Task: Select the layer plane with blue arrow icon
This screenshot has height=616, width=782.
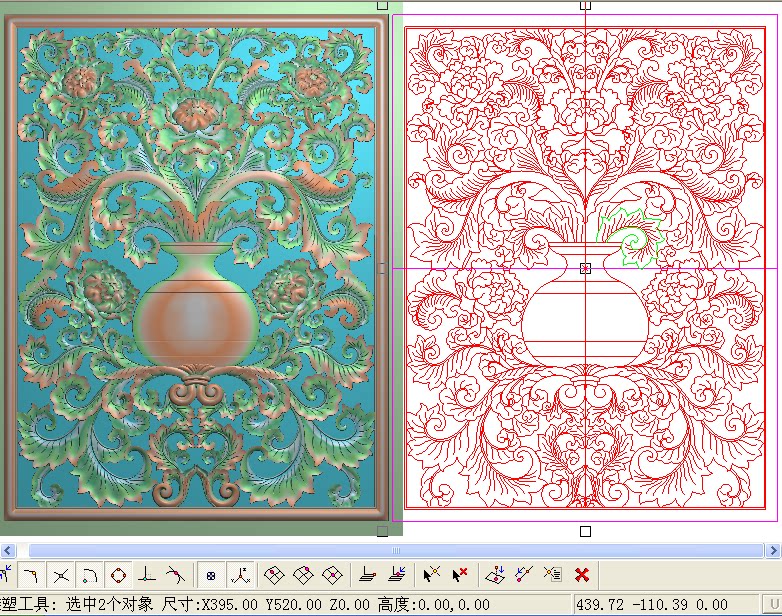Action: pyautogui.click(x=396, y=575)
